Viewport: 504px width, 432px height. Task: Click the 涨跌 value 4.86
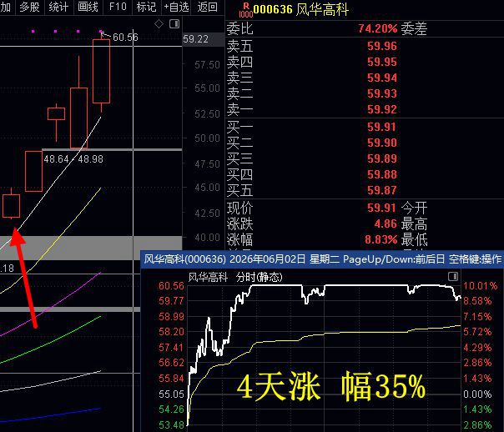tap(386, 224)
